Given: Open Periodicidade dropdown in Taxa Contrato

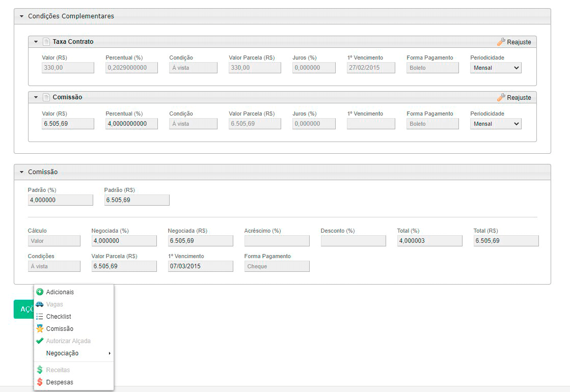Looking at the screenshot, I should [496, 68].
